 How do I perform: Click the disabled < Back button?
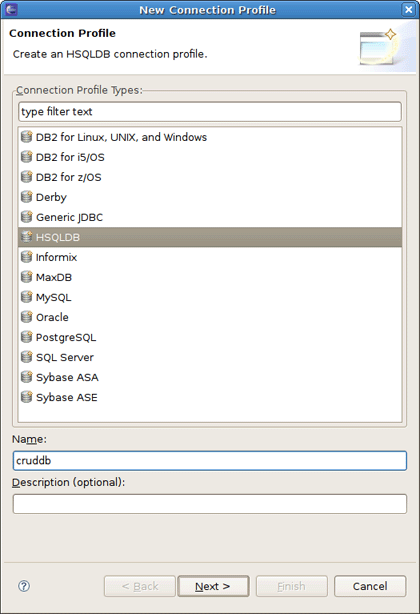click(140, 586)
